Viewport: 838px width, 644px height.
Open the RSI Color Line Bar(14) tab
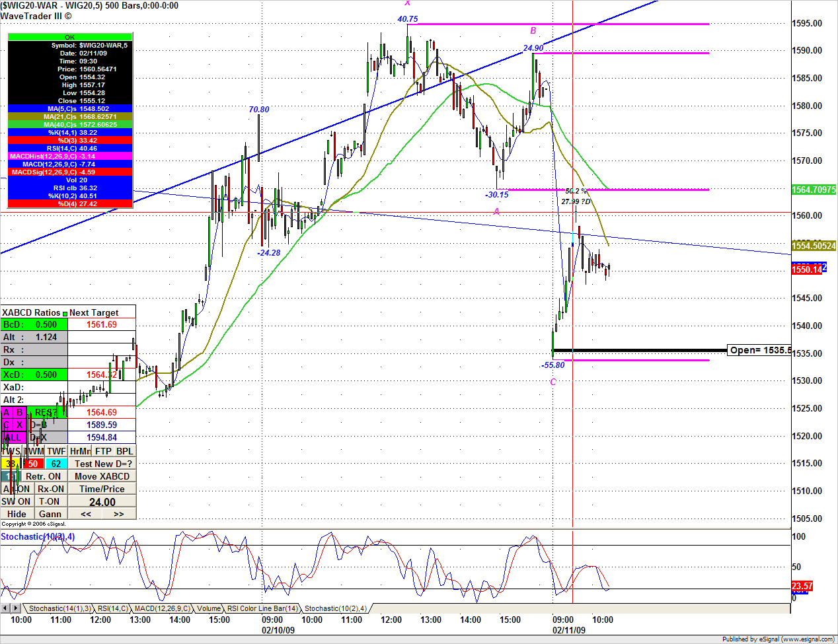pyautogui.click(x=262, y=608)
